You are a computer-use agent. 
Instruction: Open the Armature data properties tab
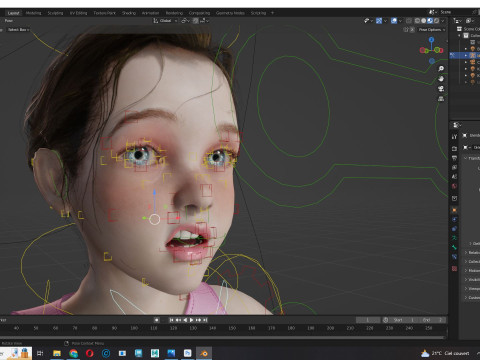point(454,238)
